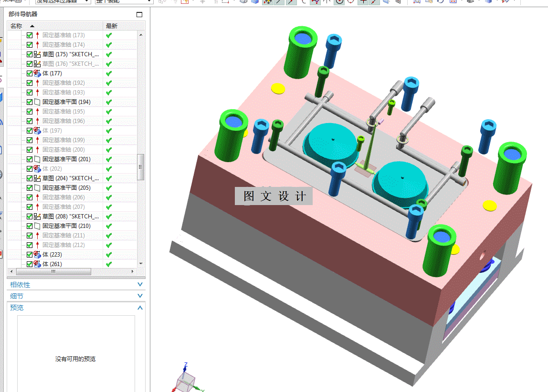Click the body icon next to 体 (223)

pos(37,255)
